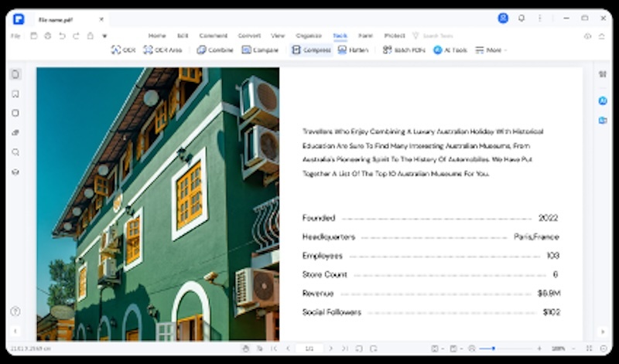Image resolution: width=619 pixels, height=364 pixels.
Task: Open the zoom percentage dropdown
Action: pyautogui.click(x=563, y=349)
